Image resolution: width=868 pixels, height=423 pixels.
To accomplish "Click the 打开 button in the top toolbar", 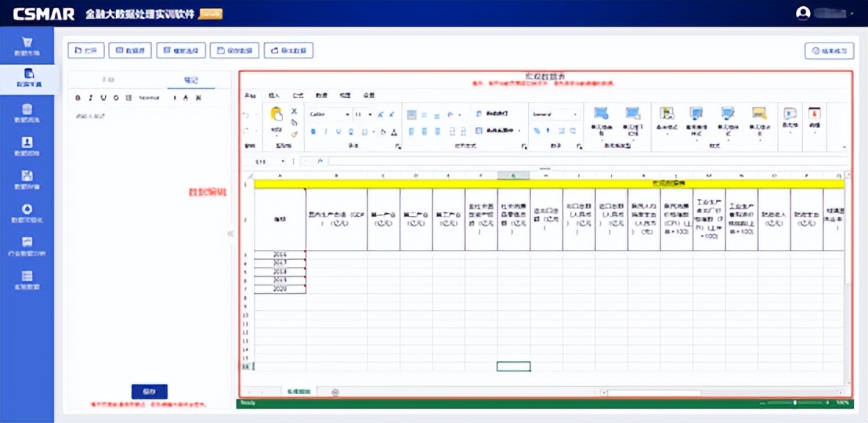I will 86,50.
